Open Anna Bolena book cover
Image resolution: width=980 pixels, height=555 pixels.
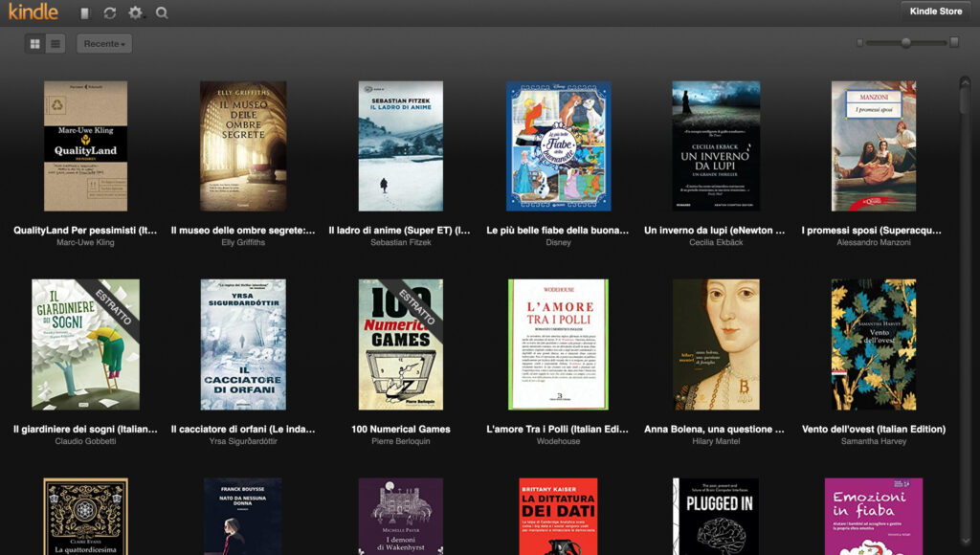tap(716, 344)
